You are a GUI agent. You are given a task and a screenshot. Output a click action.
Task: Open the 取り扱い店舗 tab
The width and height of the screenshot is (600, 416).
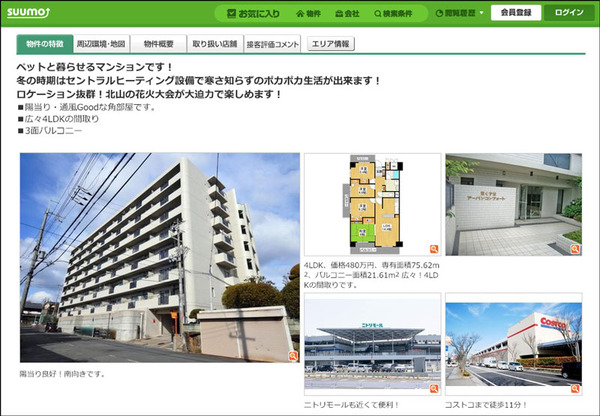[x=214, y=45]
